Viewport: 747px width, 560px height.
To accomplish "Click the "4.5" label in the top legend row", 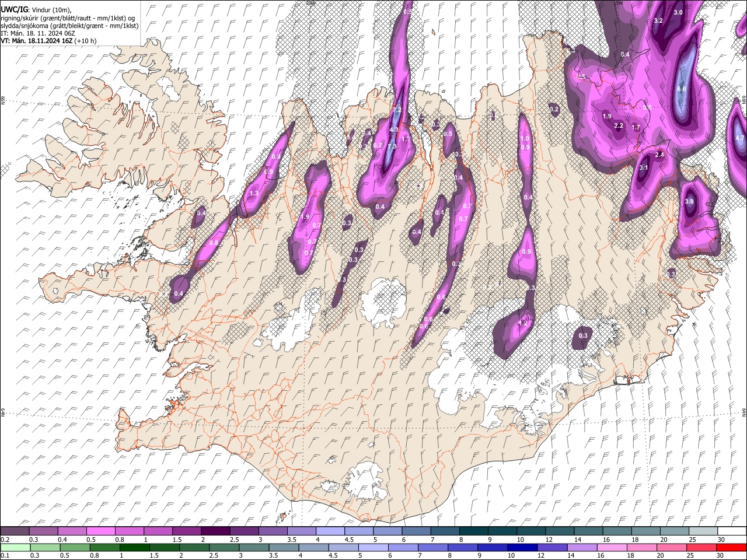I will 349,540.
